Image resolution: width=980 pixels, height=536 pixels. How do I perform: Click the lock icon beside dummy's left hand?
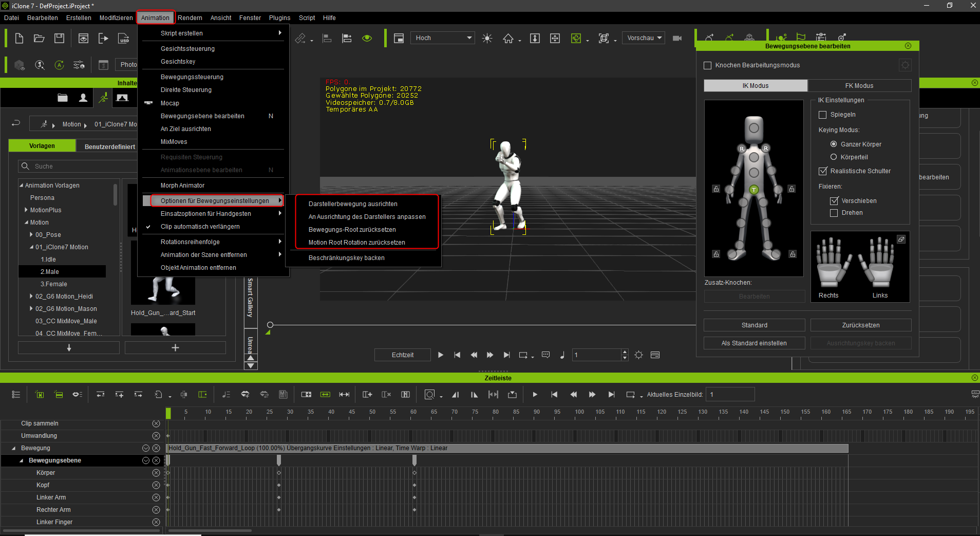coord(791,189)
